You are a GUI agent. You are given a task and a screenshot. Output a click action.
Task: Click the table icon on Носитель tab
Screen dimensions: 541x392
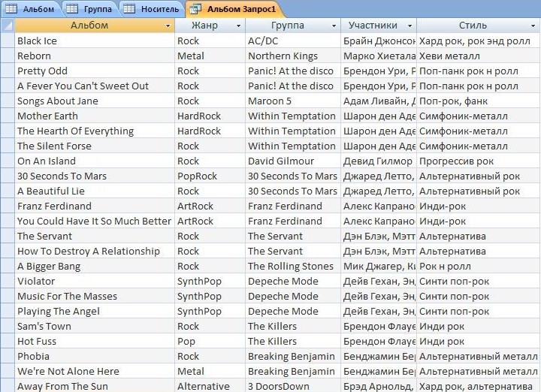coord(129,9)
